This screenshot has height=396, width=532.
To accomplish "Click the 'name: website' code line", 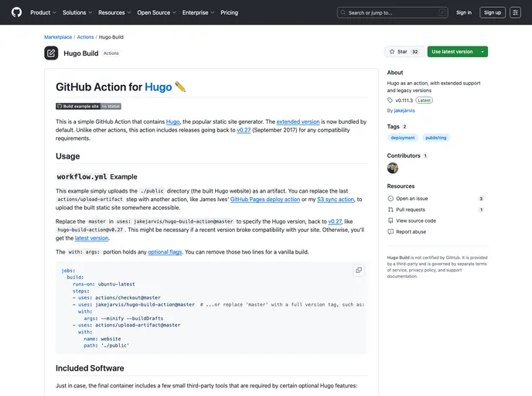I will [x=102, y=339].
